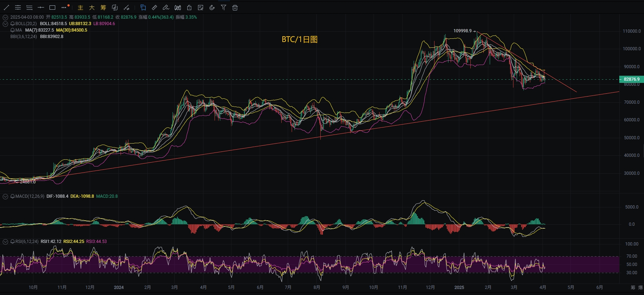This screenshot has width=644, height=295.
Task: Click the 100000.0 price axis label
Action: [632, 49]
